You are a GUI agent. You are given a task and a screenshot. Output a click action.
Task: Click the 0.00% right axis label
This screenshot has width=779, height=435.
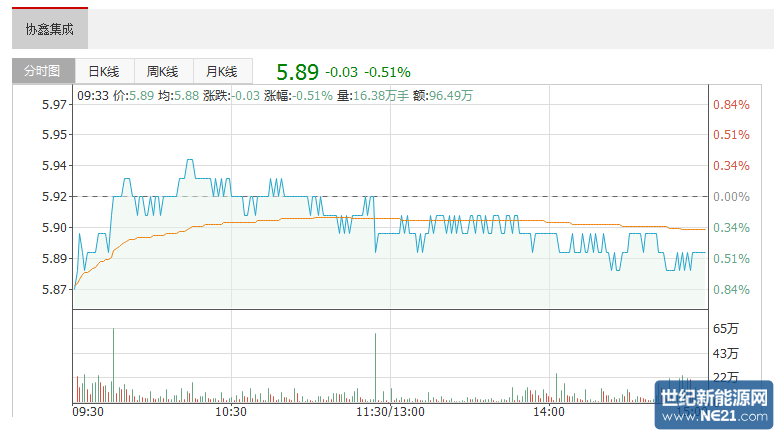[x=731, y=197]
